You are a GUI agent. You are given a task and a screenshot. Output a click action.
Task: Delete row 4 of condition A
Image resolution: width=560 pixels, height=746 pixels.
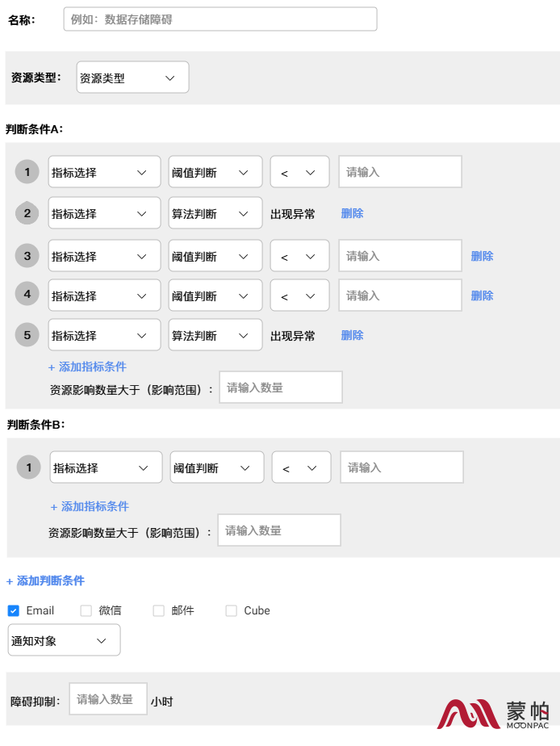pyautogui.click(x=482, y=295)
